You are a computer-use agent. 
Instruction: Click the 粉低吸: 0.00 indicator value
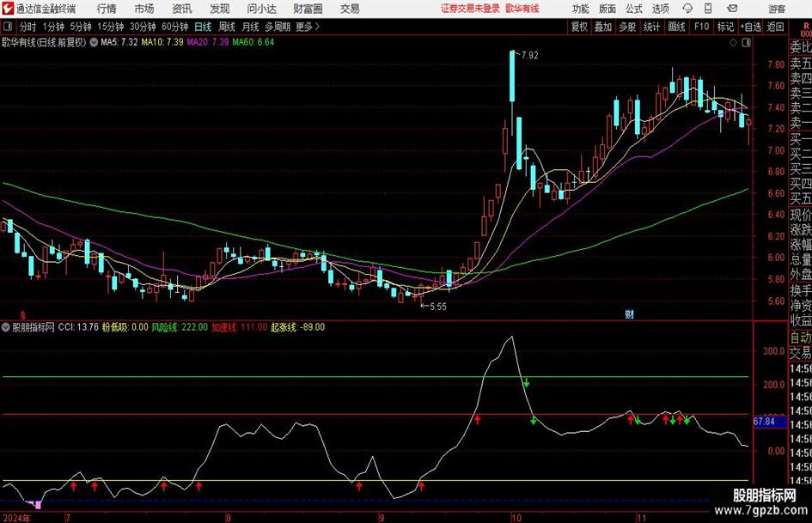125,327
